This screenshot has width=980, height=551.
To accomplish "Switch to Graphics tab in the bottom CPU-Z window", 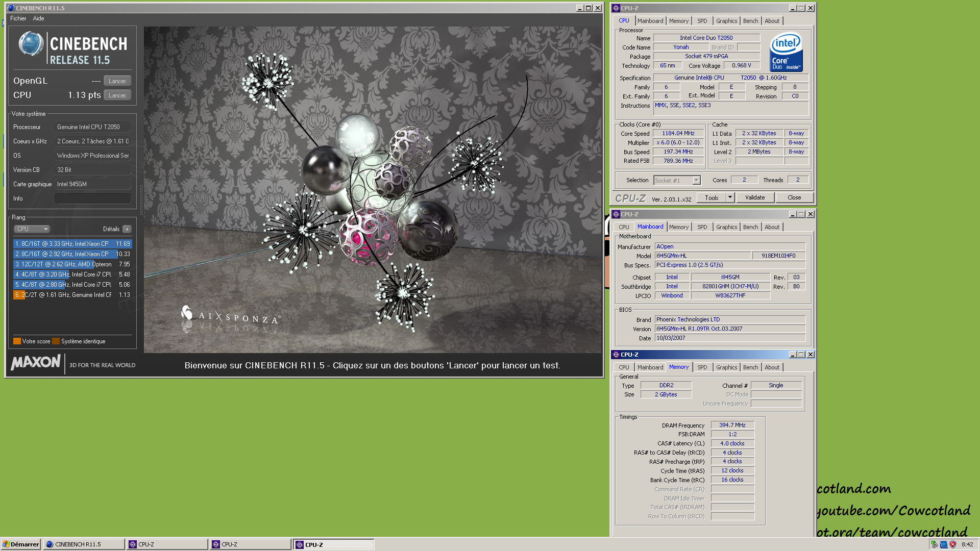I will click(726, 367).
